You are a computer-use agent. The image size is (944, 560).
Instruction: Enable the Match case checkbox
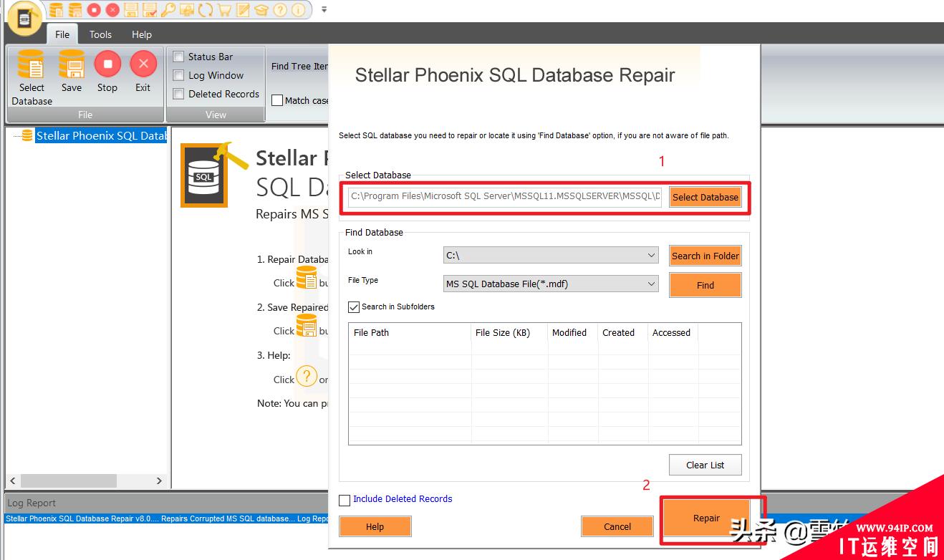[x=277, y=100]
